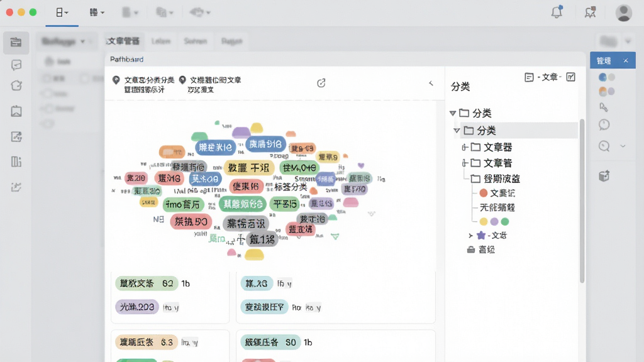The height and width of the screenshot is (362, 644).
Task: Collapse the Pathboard panel with the left chevron
Action: pyautogui.click(x=431, y=84)
